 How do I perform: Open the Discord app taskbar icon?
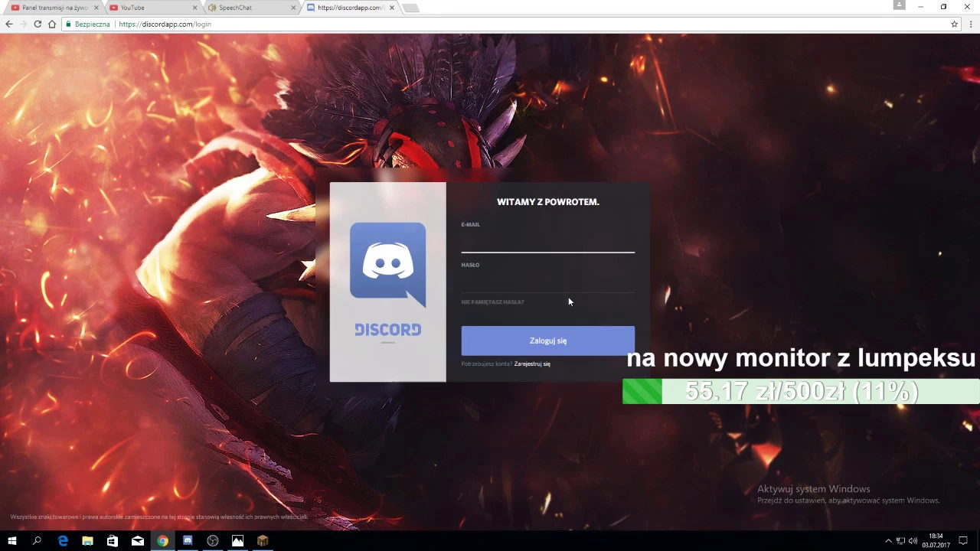click(188, 541)
